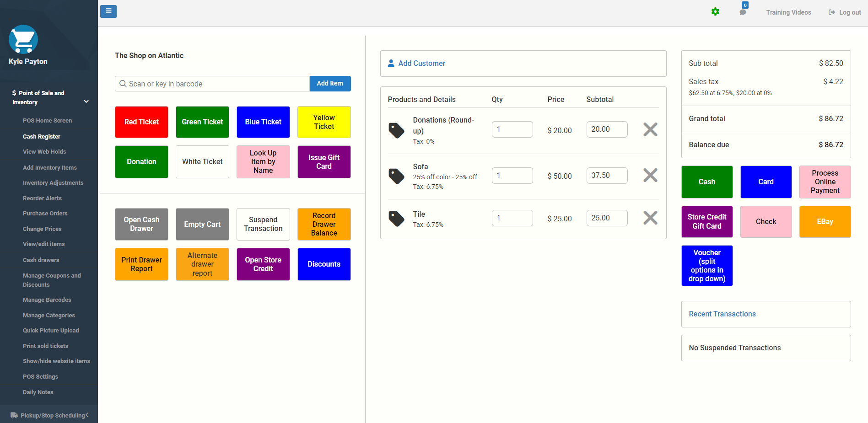Click Suspend Transaction
The width and height of the screenshot is (868, 423).
click(x=263, y=224)
